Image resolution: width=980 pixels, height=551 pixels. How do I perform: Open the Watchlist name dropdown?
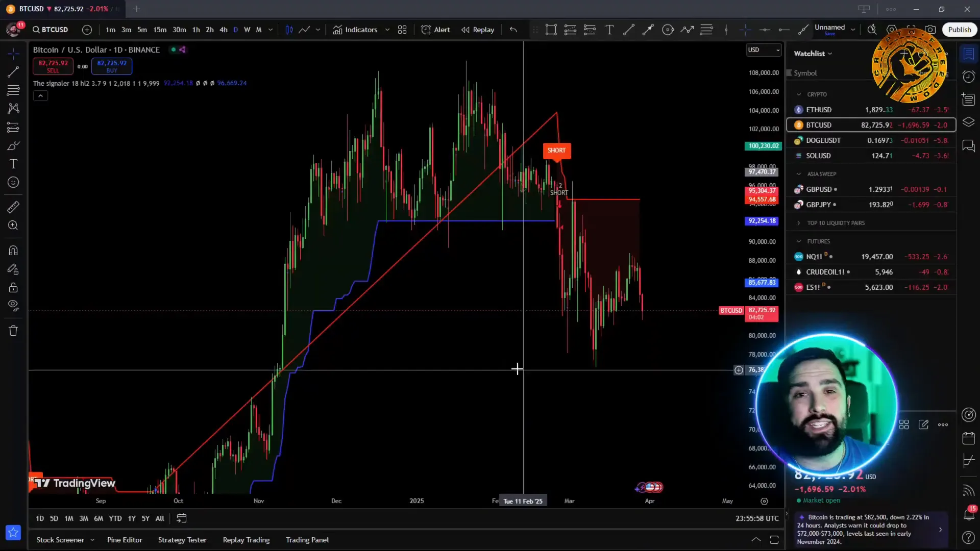[813, 54]
